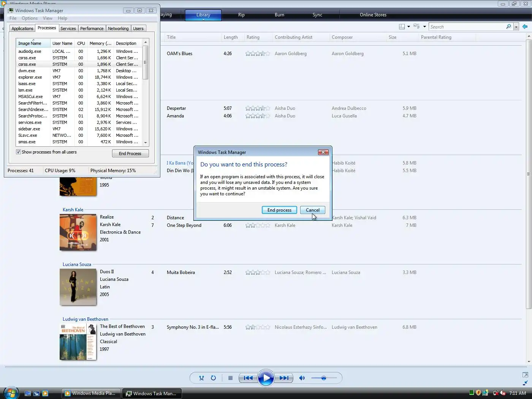Click into the Search input field

pos(467,27)
